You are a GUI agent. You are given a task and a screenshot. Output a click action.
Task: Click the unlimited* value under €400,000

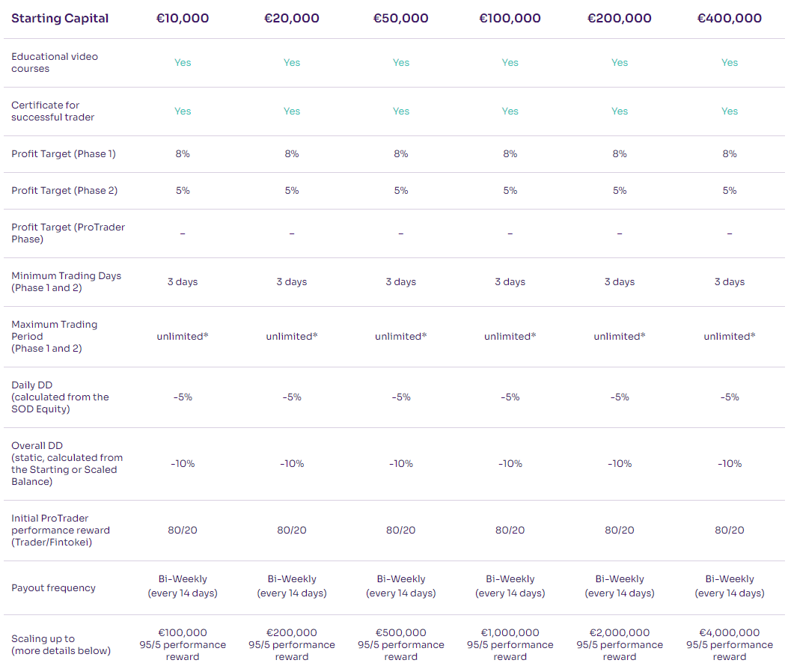[729, 336]
